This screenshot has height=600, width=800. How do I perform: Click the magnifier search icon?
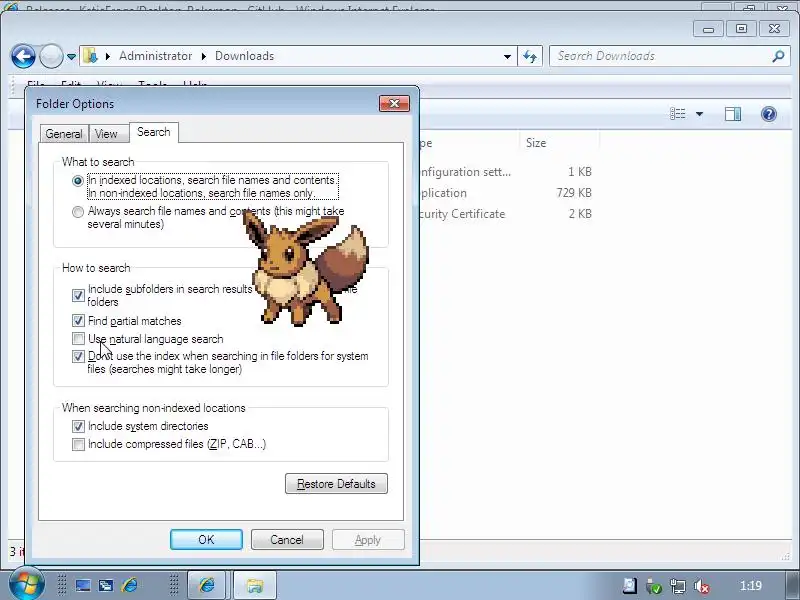click(778, 56)
